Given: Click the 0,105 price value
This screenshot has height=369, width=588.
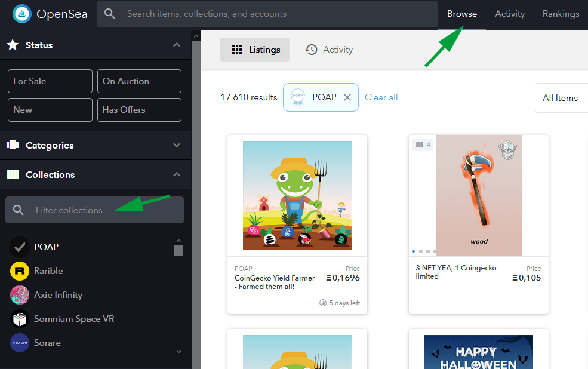Looking at the screenshot, I should pyautogui.click(x=527, y=278).
